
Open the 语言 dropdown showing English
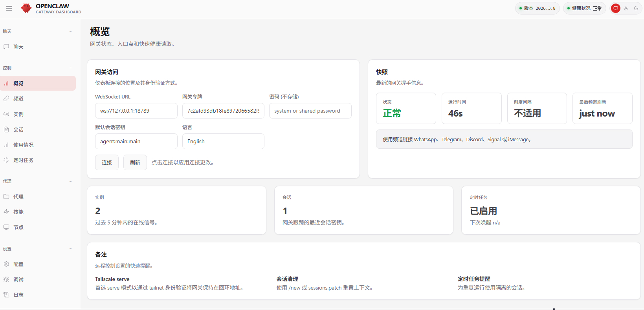click(x=223, y=141)
